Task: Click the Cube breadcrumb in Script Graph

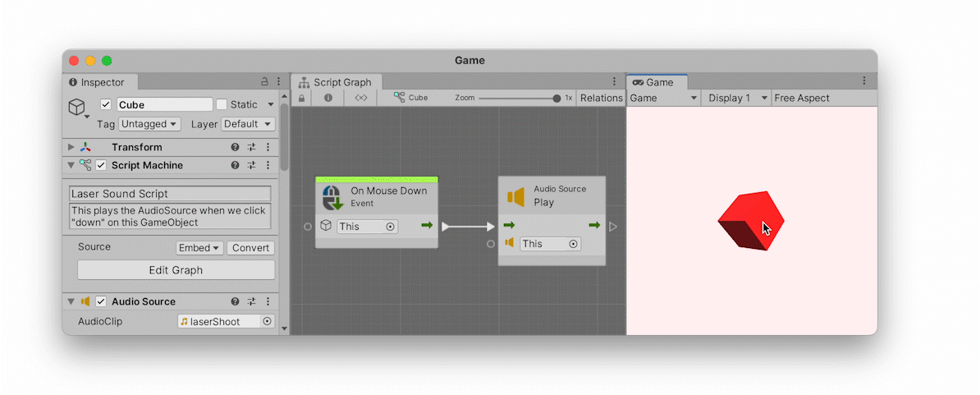Action: click(x=411, y=98)
